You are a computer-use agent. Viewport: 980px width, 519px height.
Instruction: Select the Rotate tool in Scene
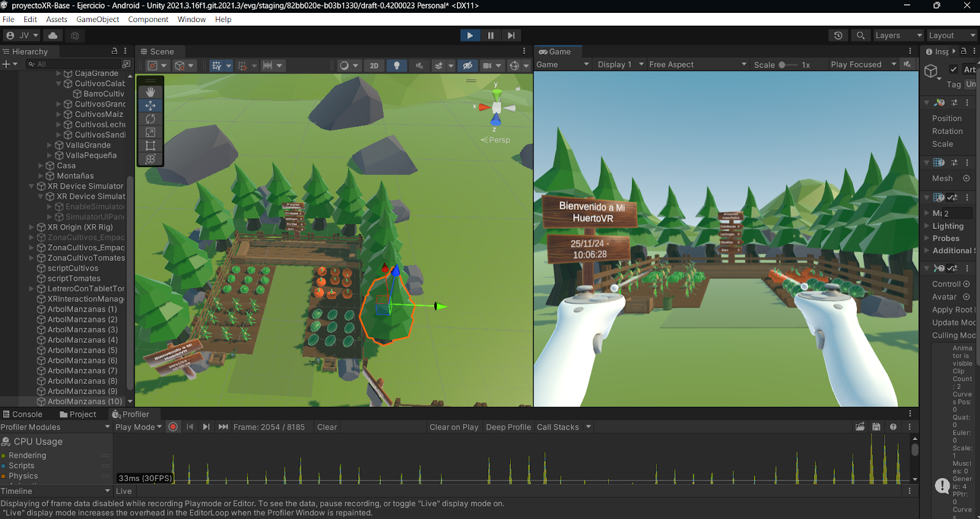point(150,119)
